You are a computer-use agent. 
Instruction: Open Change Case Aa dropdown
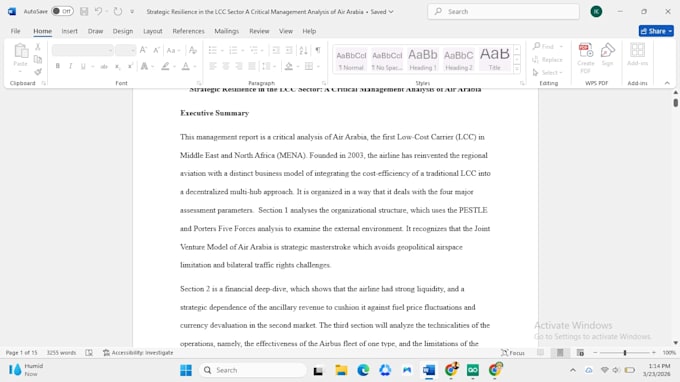[x=173, y=50]
